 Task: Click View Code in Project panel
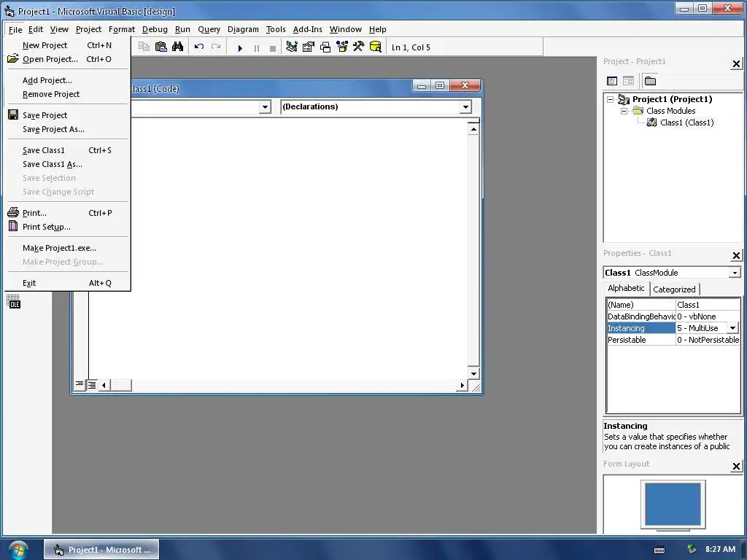coord(612,81)
